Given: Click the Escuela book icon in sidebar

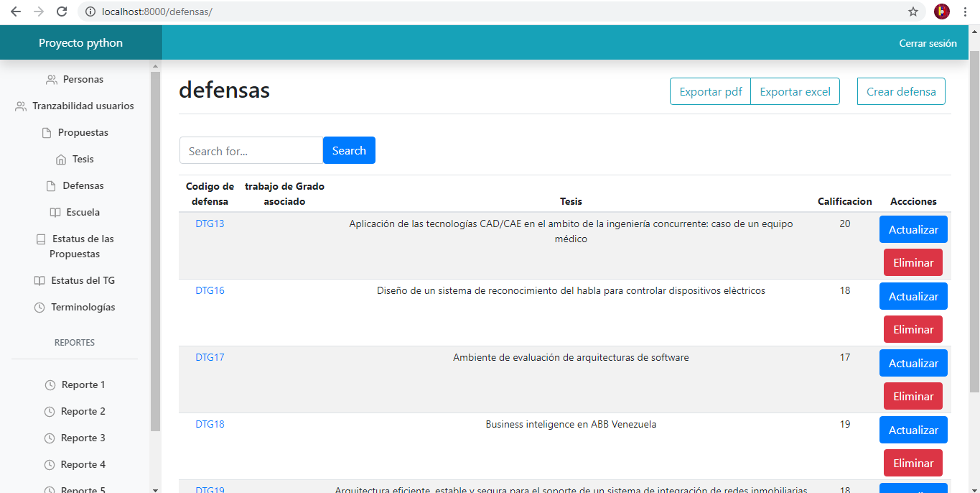Looking at the screenshot, I should (x=55, y=213).
